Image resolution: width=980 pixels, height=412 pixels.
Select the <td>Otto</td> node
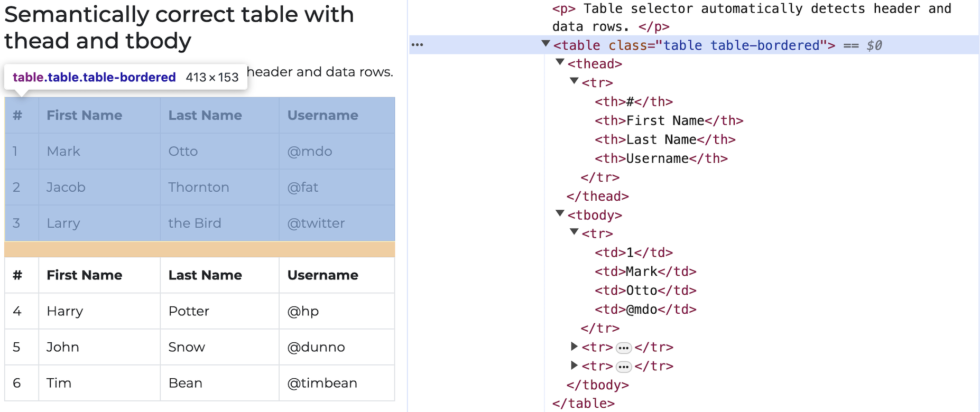pos(645,291)
